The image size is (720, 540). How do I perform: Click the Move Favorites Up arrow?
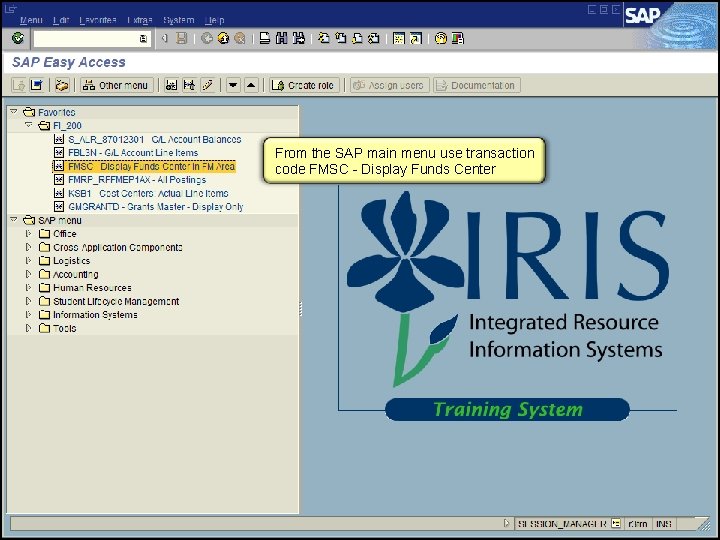251,85
